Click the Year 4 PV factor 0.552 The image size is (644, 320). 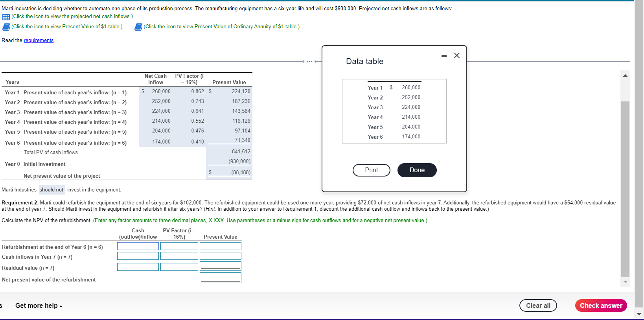click(198, 121)
